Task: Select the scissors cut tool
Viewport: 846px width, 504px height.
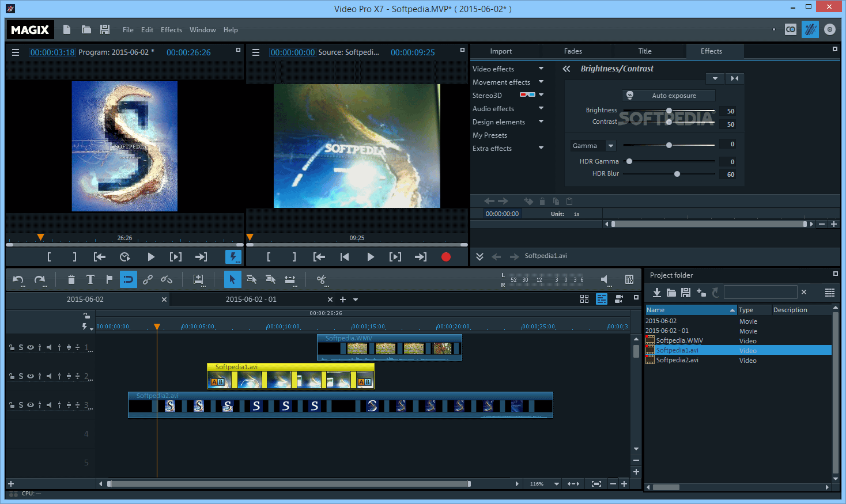Action: pos(322,280)
